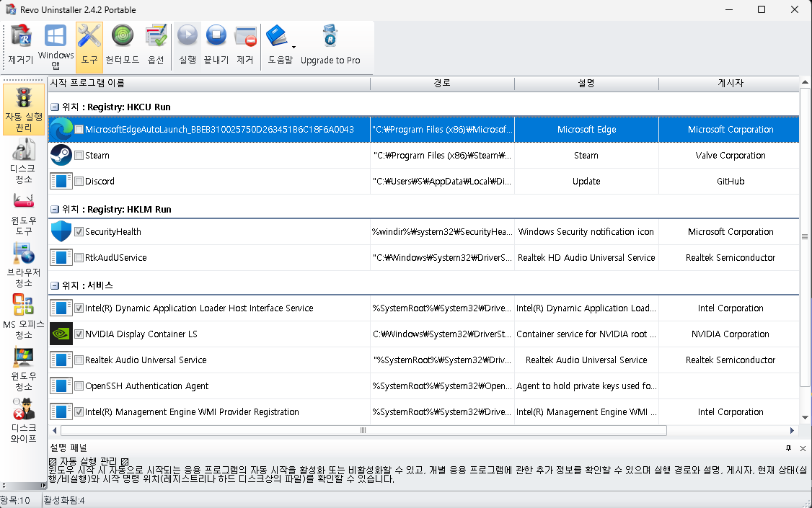The width and height of the screenshot is (812, 508).
Task: Click the 제거 remove toolbar button
Action: pos(245,45)
